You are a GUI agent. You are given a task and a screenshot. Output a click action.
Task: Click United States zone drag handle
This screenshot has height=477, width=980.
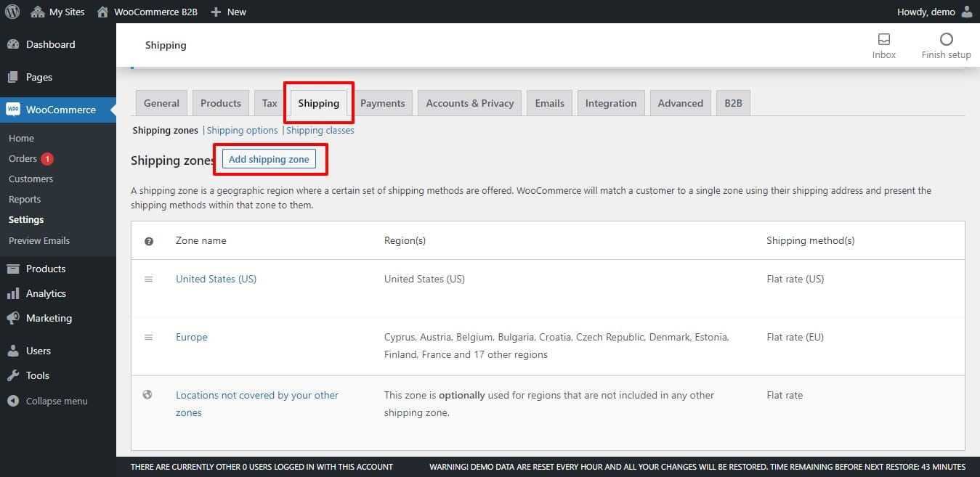[148, 279]
